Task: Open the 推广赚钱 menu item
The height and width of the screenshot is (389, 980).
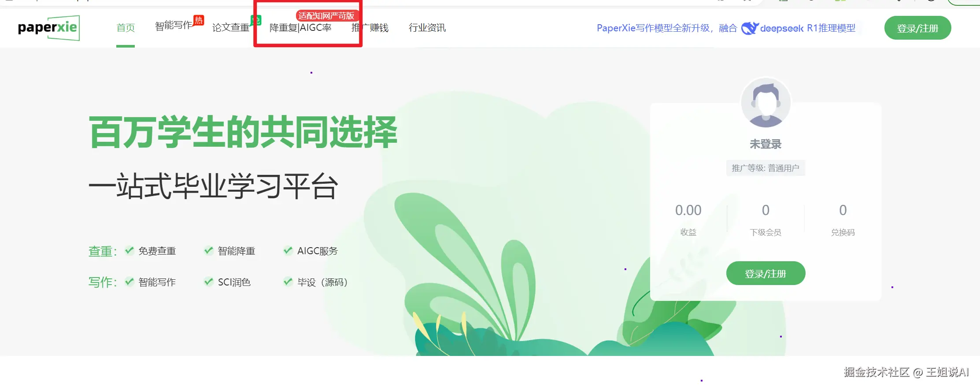Action: pyautogui.click(x=370, y=28)
